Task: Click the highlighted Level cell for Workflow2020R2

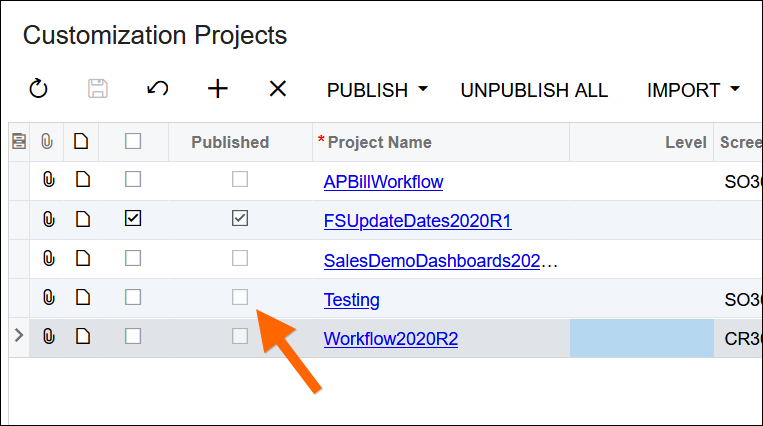Action: [641, 338]
